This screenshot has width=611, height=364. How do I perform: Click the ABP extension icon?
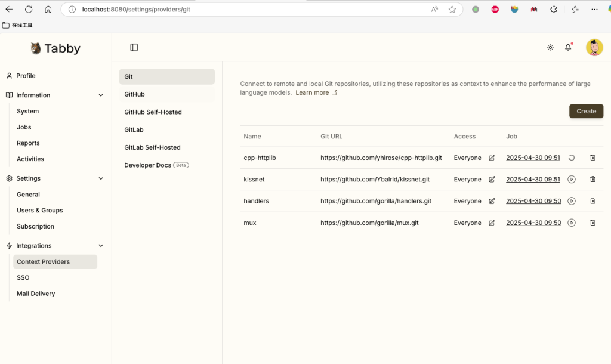click(495, 10)
